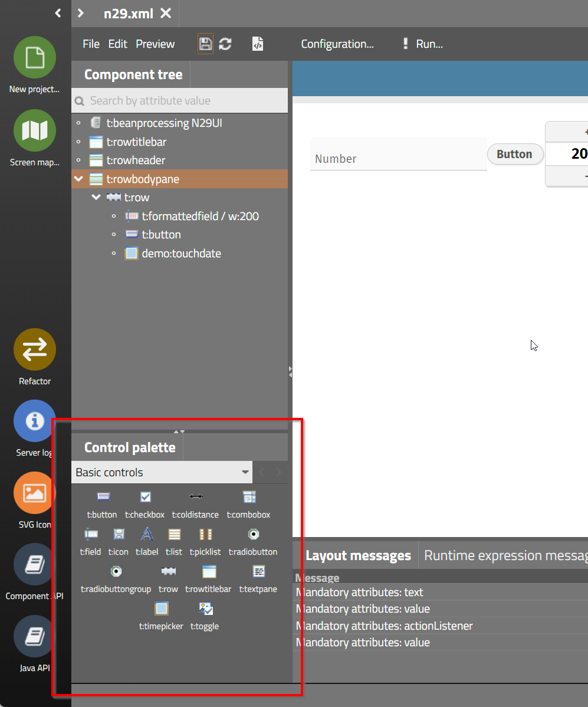The width and height of the screenshot is (588, 707).
Task: Select the t:checkbox palette control
Action: (145, 497)
